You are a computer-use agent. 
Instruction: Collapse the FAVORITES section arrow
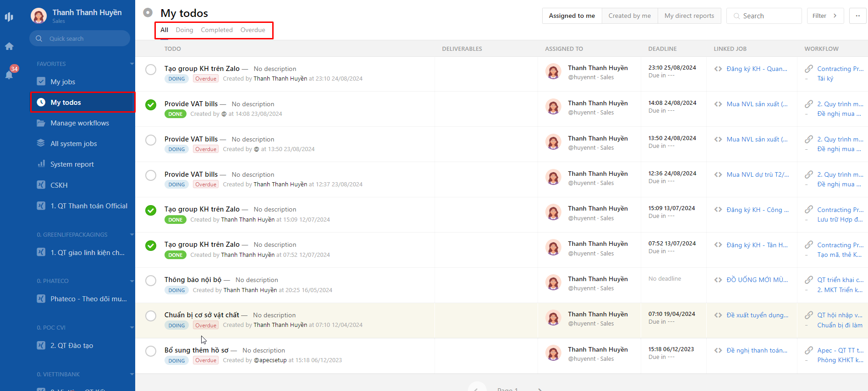coord(132,64)
